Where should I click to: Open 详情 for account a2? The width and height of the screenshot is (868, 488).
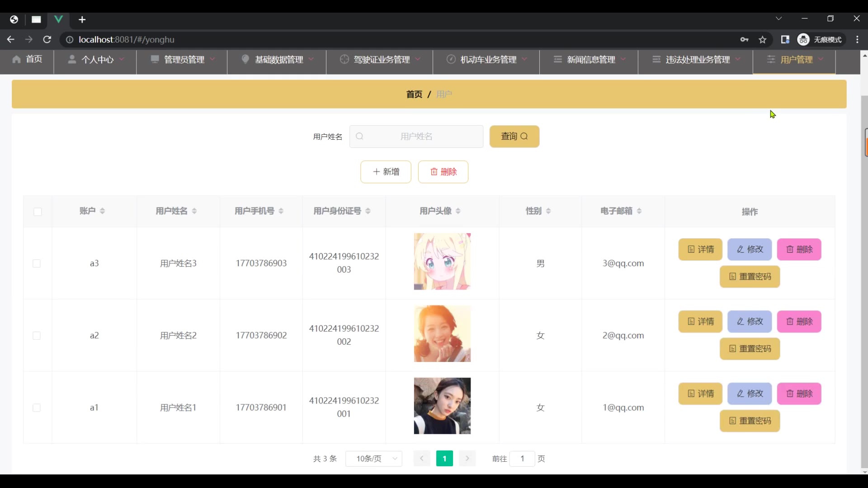click(x=700, y=322)
